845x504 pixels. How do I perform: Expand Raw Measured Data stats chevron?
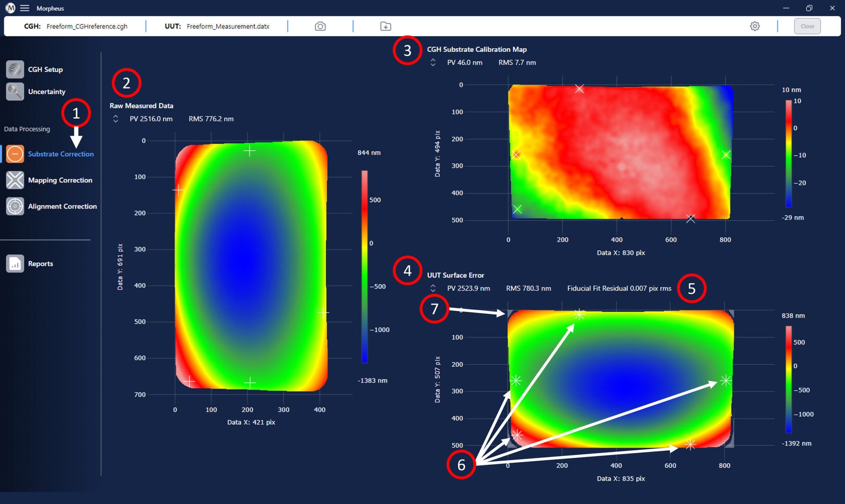point(116,119)
